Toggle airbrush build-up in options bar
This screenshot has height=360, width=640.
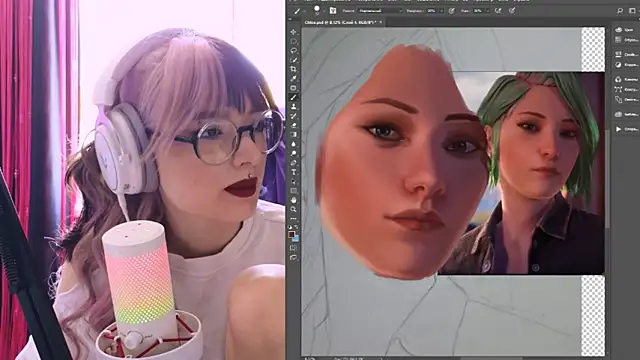click(x=498, y=11)
